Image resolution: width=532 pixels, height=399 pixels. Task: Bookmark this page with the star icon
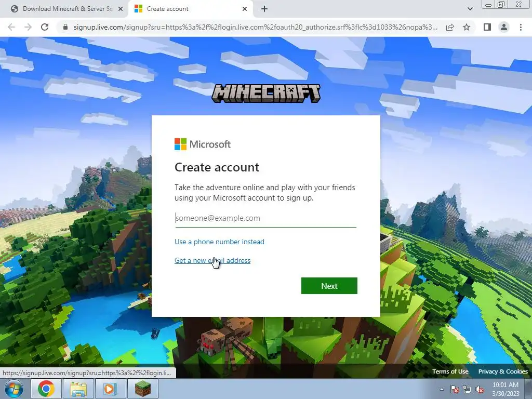tap(467, 27)
